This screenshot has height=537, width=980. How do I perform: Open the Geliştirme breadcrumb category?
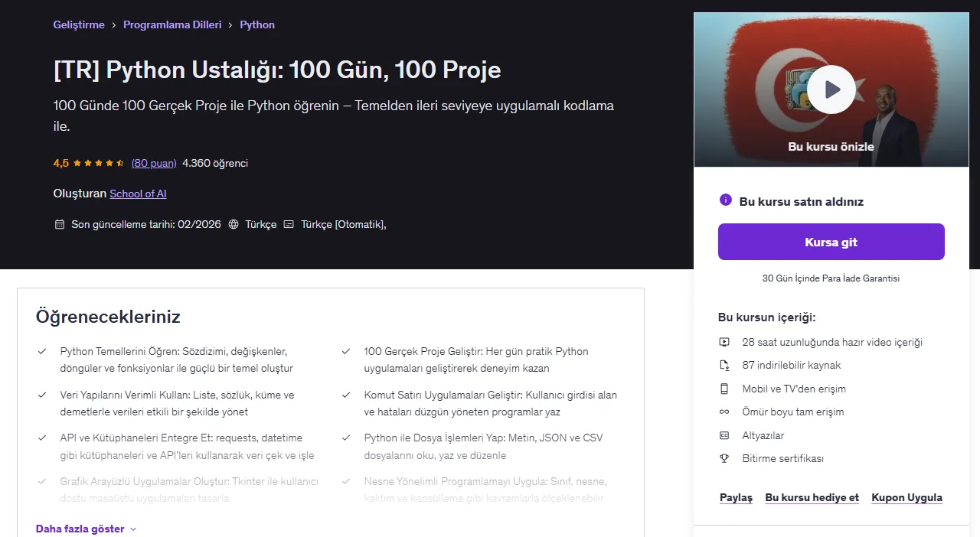[x=79, y=24]
